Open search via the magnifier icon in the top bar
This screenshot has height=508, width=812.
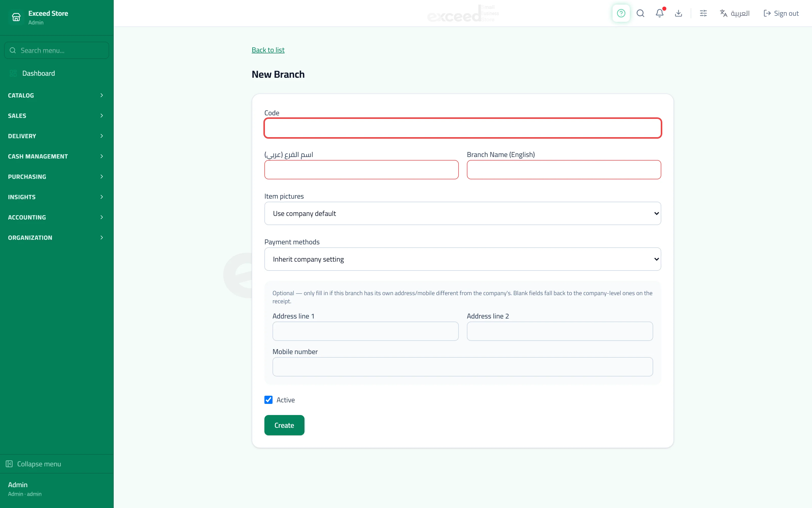click(640, 13)
